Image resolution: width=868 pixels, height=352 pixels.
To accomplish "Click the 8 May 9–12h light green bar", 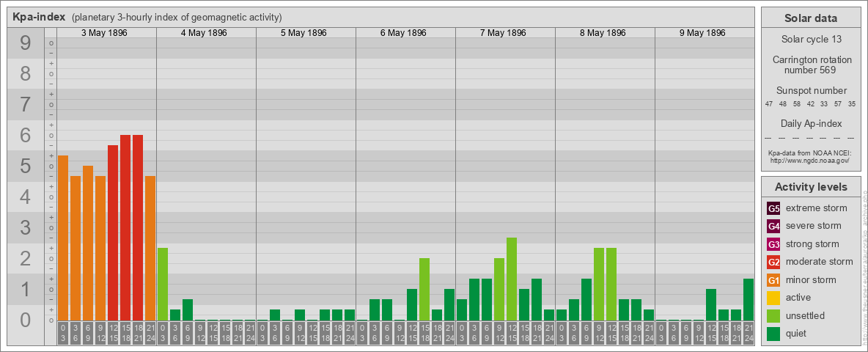I will pyautogui.click(x=599, y=285).
